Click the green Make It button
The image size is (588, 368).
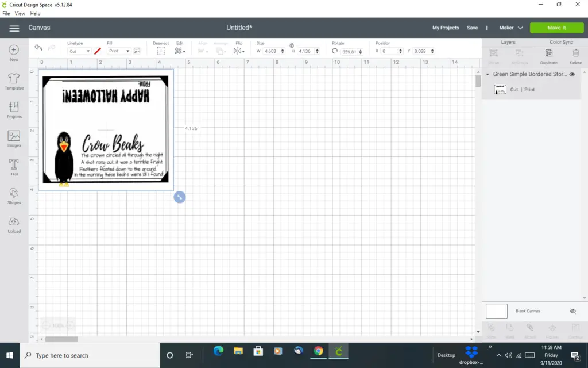pyautogui.click(x=556, y=28)
